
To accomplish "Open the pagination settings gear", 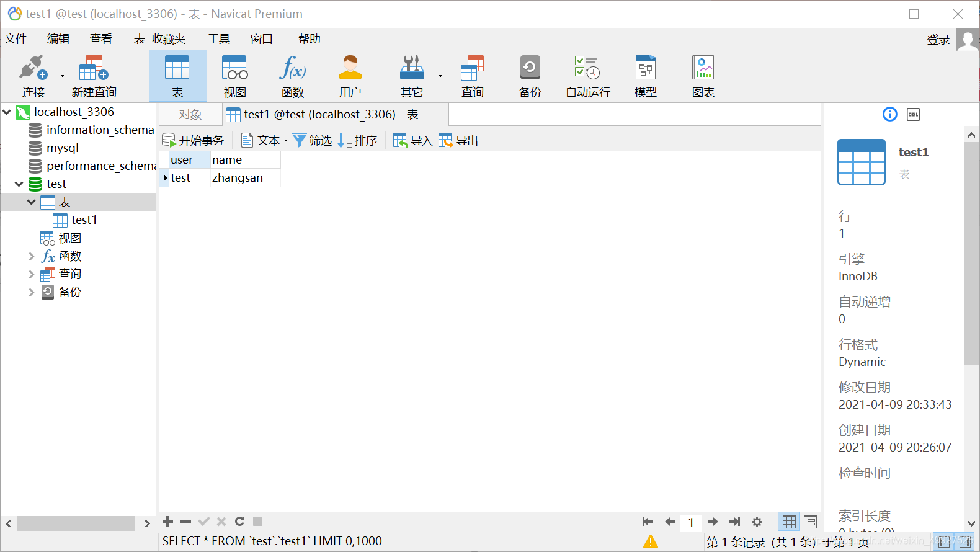I will [x=757, y=522].
